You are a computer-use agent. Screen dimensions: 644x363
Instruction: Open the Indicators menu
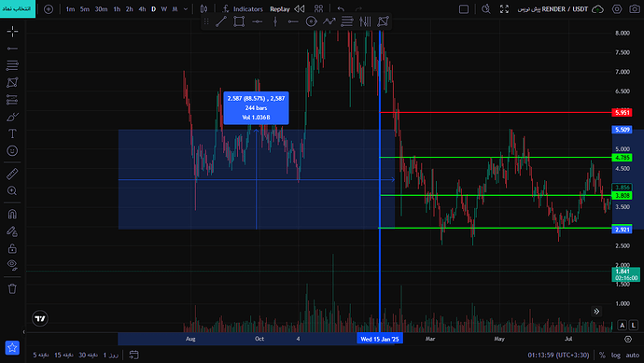(243, 9)
